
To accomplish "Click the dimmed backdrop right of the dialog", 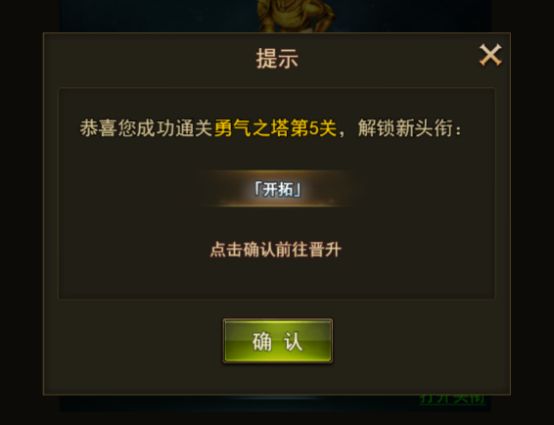I will [x=532, y=212].
